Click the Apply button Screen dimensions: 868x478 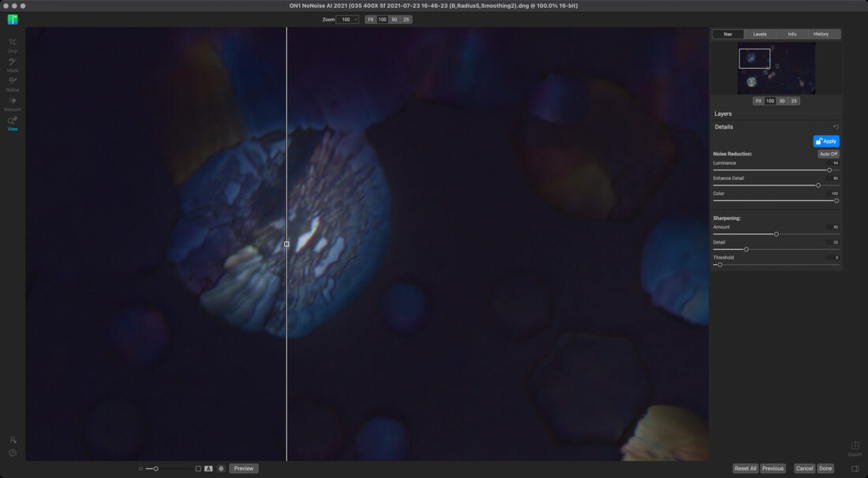(826, 141)
